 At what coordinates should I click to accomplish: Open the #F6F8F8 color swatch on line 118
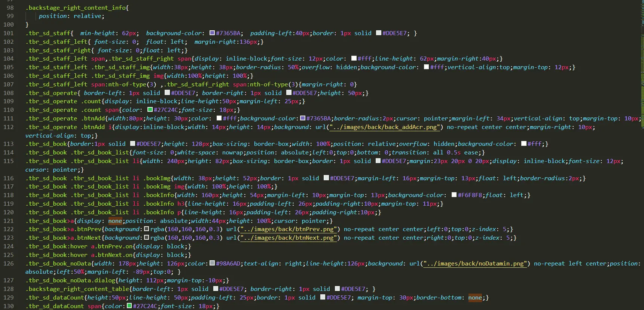(x=454, y=195)
